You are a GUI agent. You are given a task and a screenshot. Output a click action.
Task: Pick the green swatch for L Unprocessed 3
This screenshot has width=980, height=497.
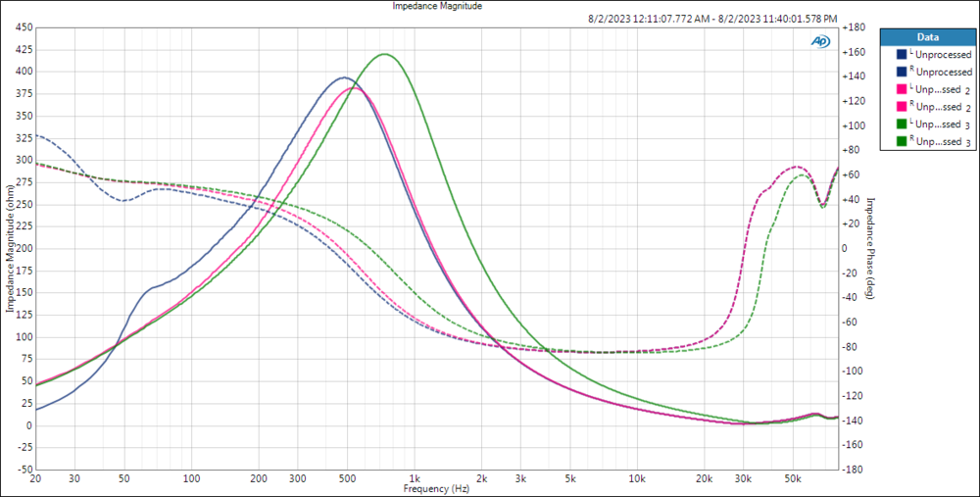901,124
